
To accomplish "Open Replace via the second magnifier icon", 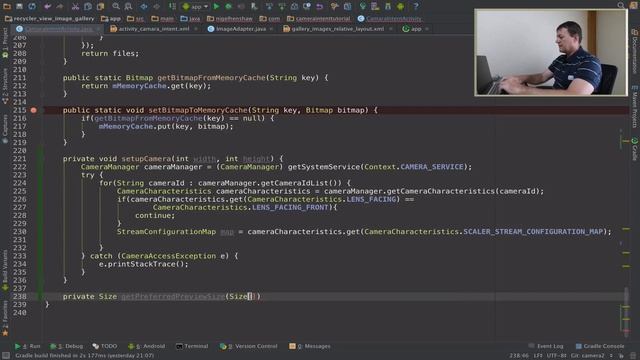I will pos(128,6).
